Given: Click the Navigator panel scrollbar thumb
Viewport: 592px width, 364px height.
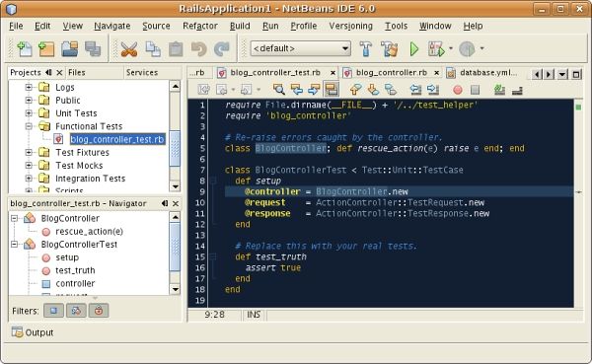Looking at the screenshot, I should (175, 247).
